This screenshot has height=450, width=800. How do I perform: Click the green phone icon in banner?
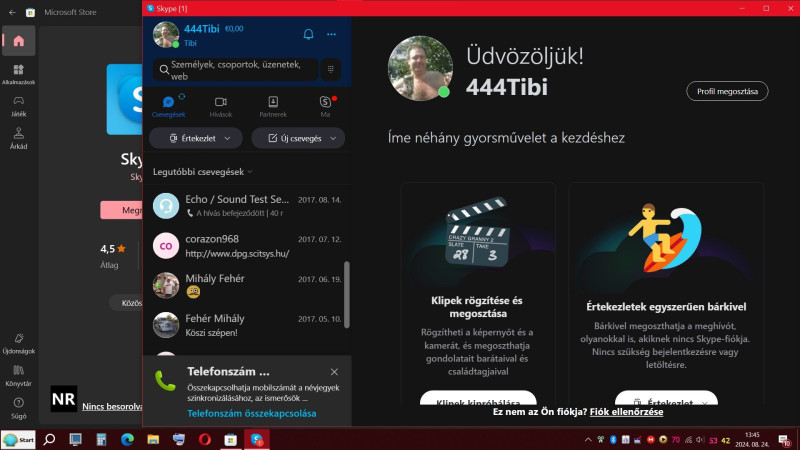165,381
